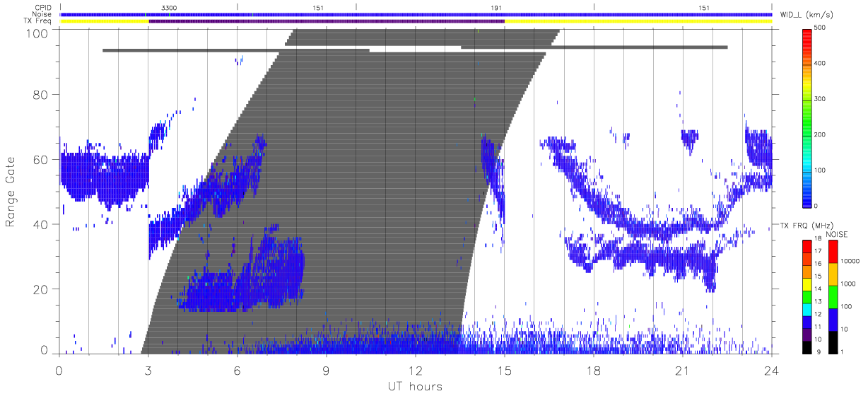Viewport: 868px width, 401px height.
Task: Click y-axis tick label '20'
Action: 42,289
